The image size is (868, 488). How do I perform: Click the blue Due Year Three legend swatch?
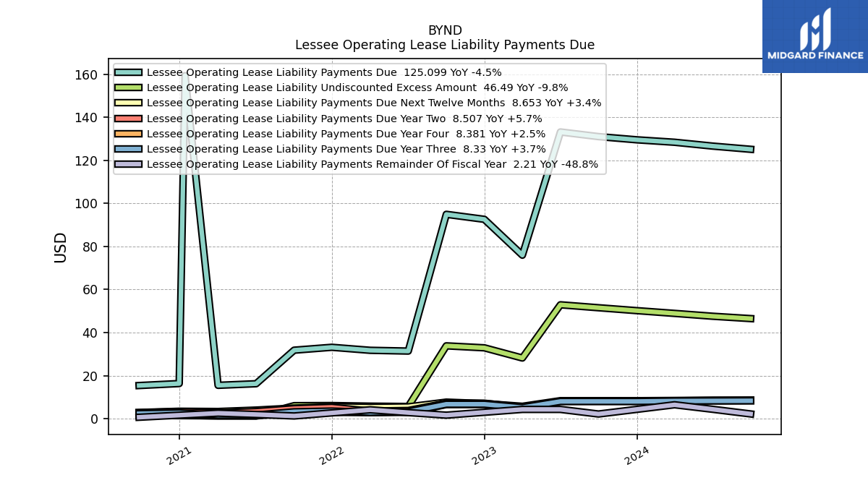pyautogui.click(x=128, y=149)
